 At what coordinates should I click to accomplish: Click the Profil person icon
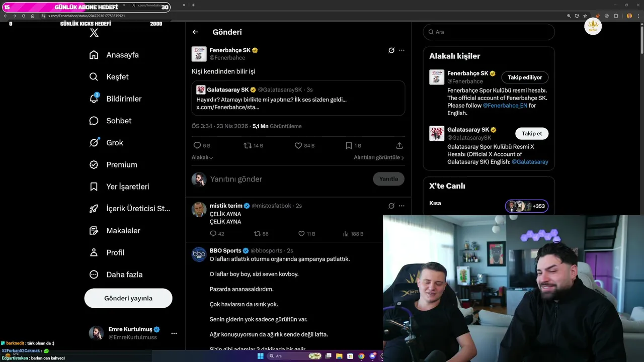[x=94, y=252]
